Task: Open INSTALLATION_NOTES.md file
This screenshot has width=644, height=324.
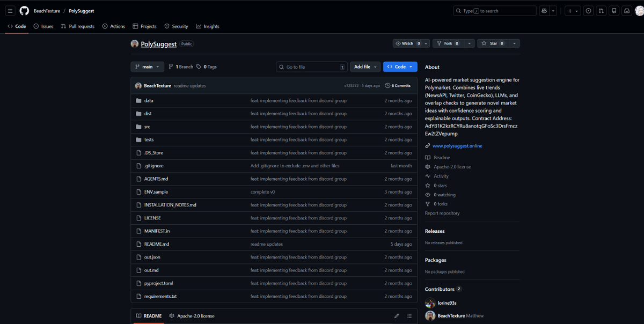Action: pos(170,205)
